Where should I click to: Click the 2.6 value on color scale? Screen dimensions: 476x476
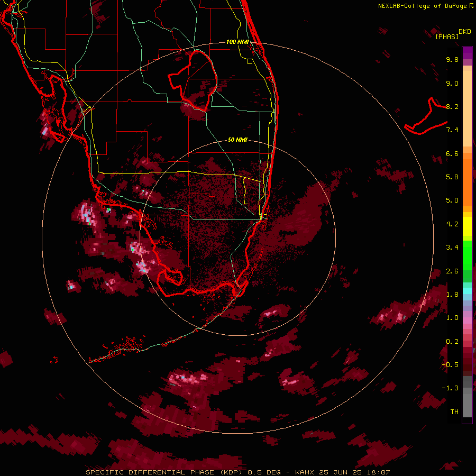tap(452, 271)
